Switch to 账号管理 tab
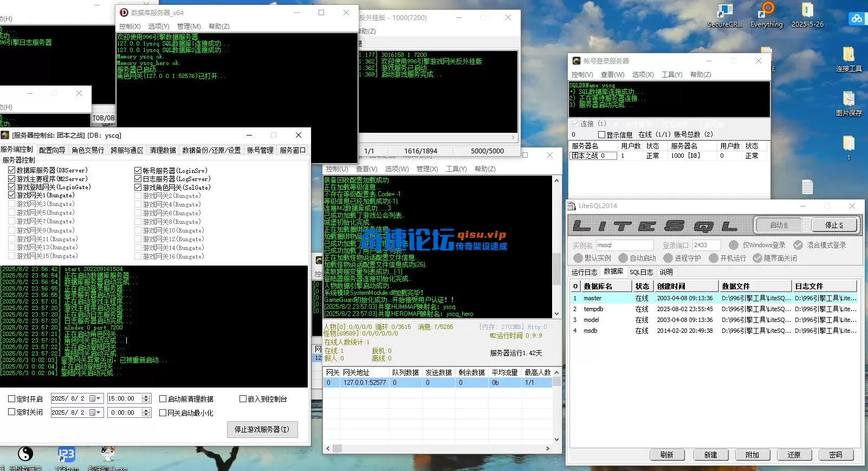Image resolution: width=868 pixels, height=471 pixels. 260,150
